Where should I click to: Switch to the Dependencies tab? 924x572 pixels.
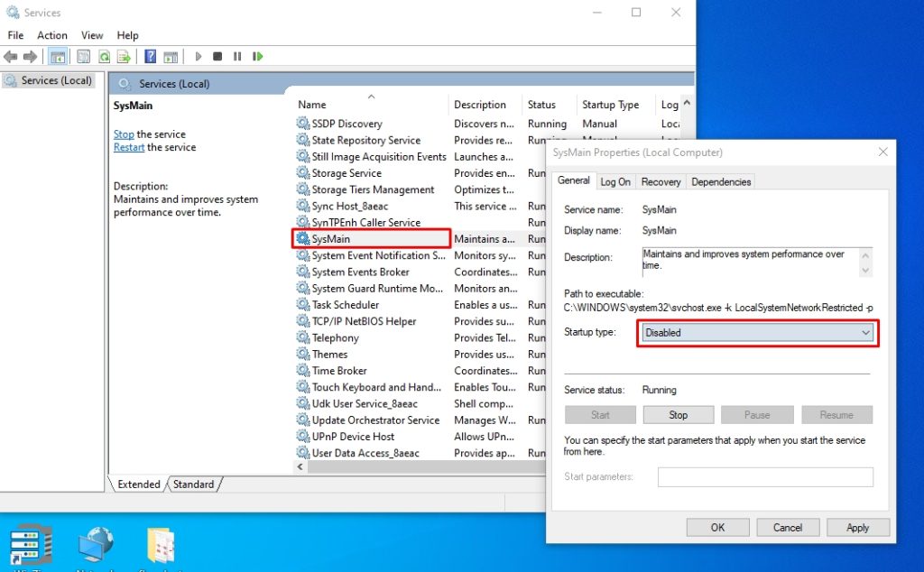721,182
